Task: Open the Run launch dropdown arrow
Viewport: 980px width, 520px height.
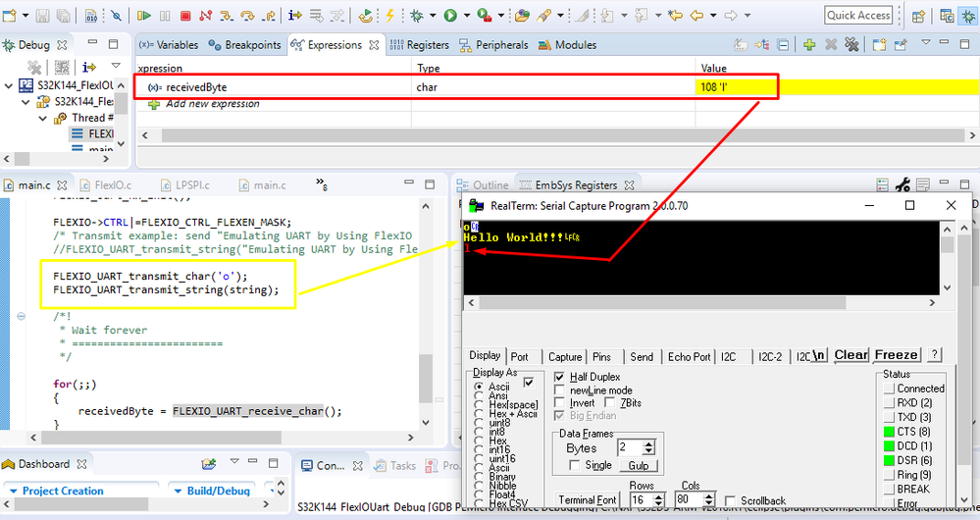Action: (x=466, y=16)
